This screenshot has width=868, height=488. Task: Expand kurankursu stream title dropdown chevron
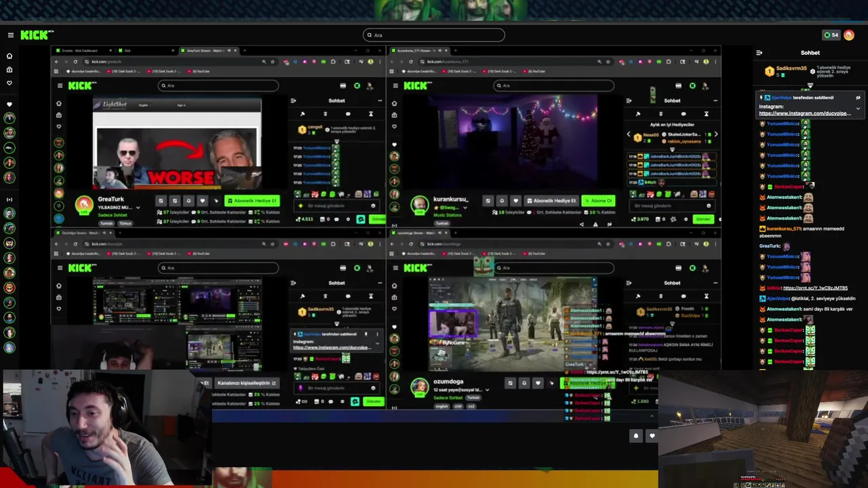(x=465, y=207)
